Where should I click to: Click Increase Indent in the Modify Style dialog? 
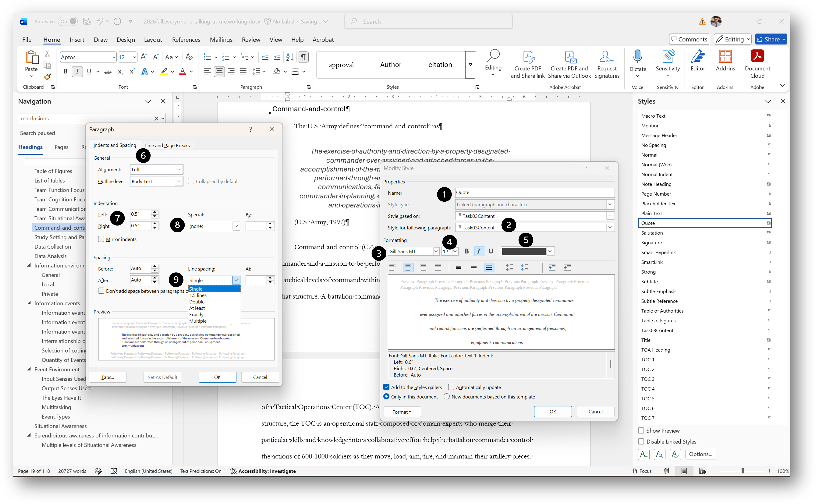click(567, 267)
